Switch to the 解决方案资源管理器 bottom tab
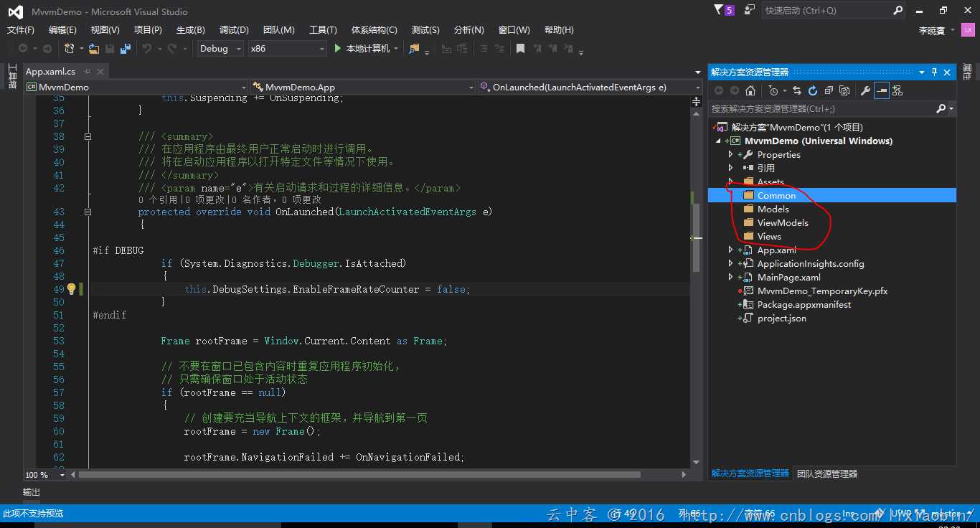The width and height of the screenshot is (980, 528). [750, 473]
